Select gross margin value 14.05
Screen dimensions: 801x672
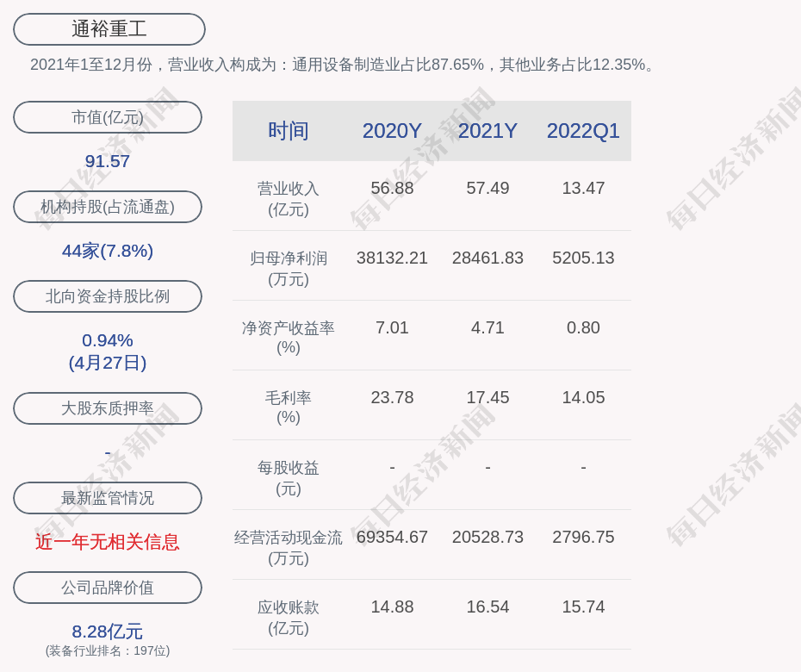coord(583,397)
